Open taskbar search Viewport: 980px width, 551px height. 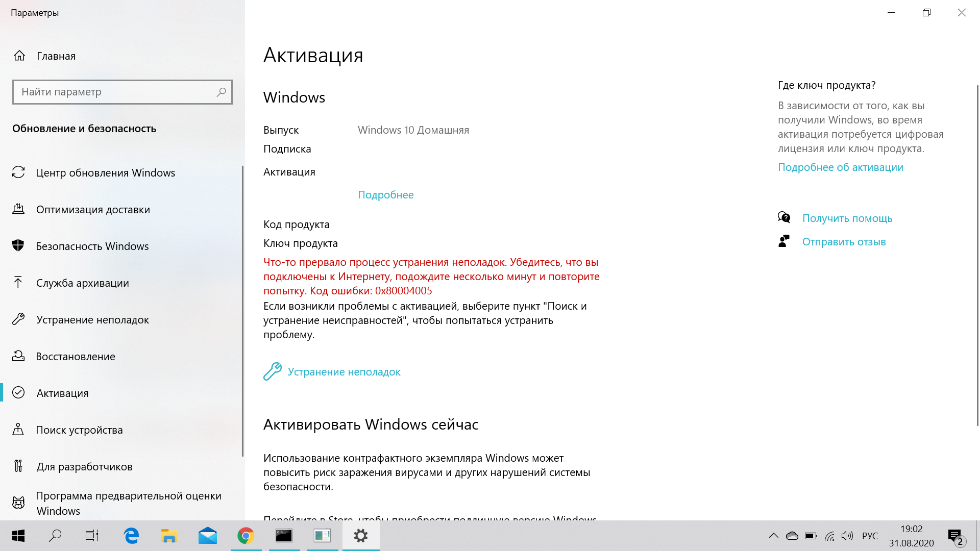(x=55, y=536)
